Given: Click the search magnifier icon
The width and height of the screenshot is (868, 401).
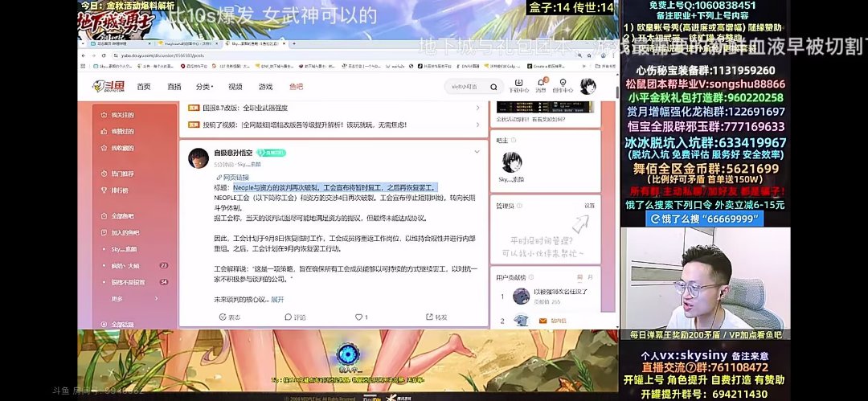Looking at the screenshot, I should coord(495,86).
